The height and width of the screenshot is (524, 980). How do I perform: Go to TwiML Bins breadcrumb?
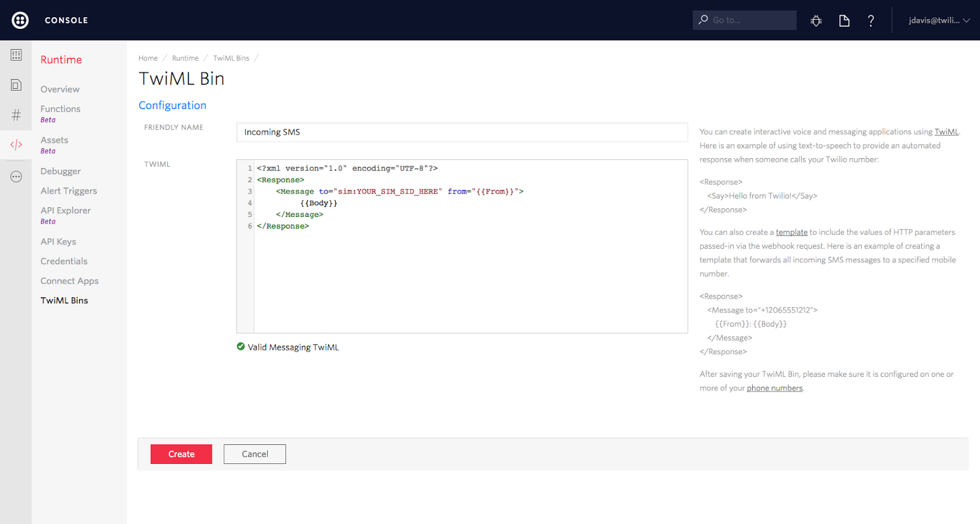click(231, 58)
